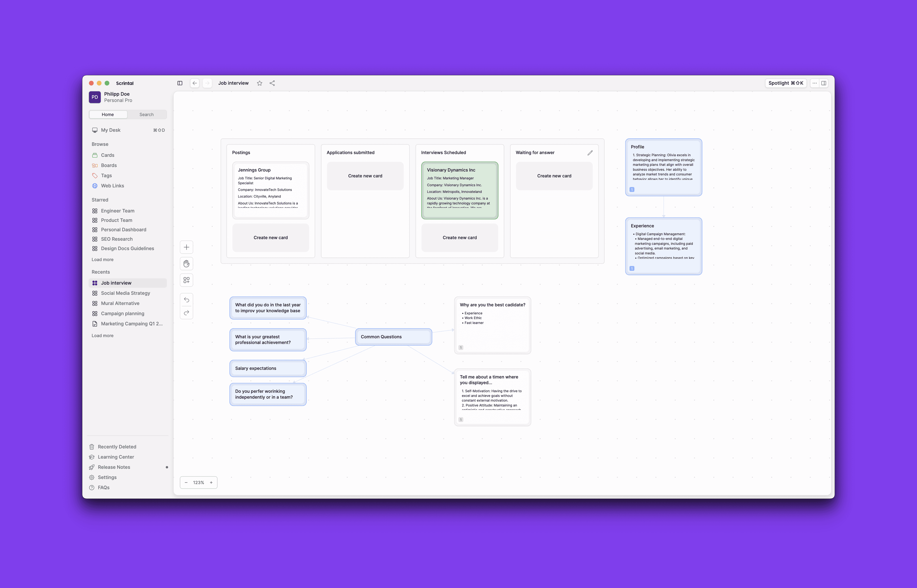This screenshot has height=588, width=917.
Task: Select the hand pan tool
Action: point(186,264)
